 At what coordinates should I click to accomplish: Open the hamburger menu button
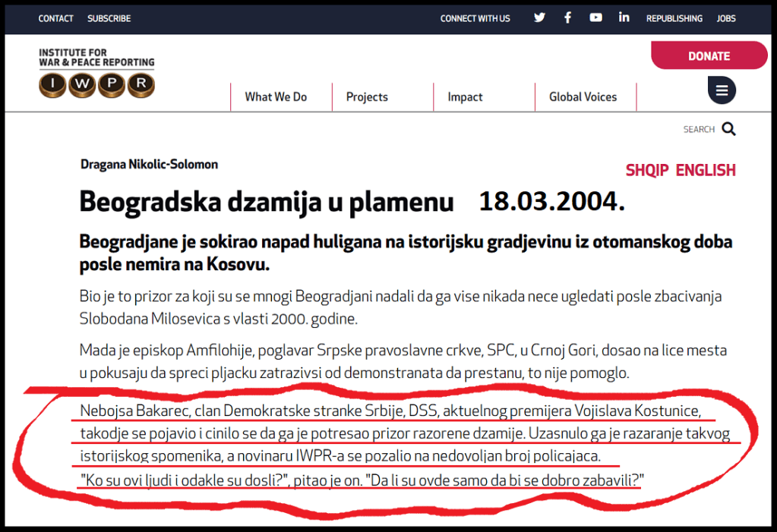[722, 91]
